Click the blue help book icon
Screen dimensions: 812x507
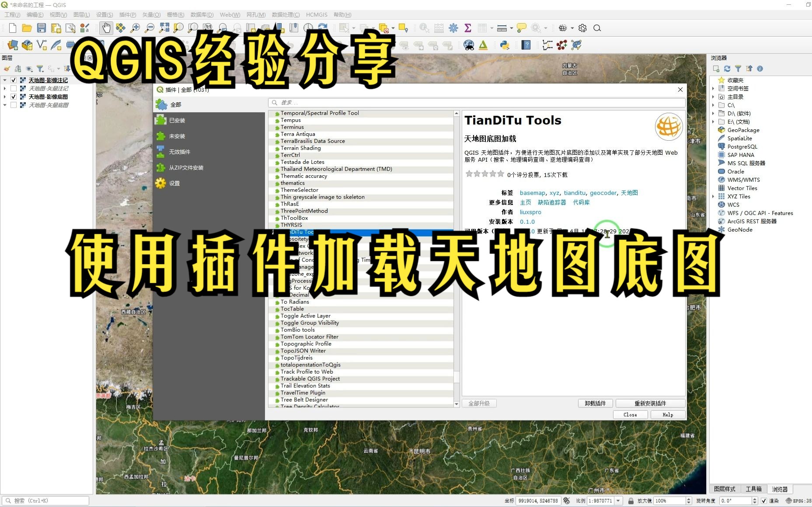coord(526,45)
